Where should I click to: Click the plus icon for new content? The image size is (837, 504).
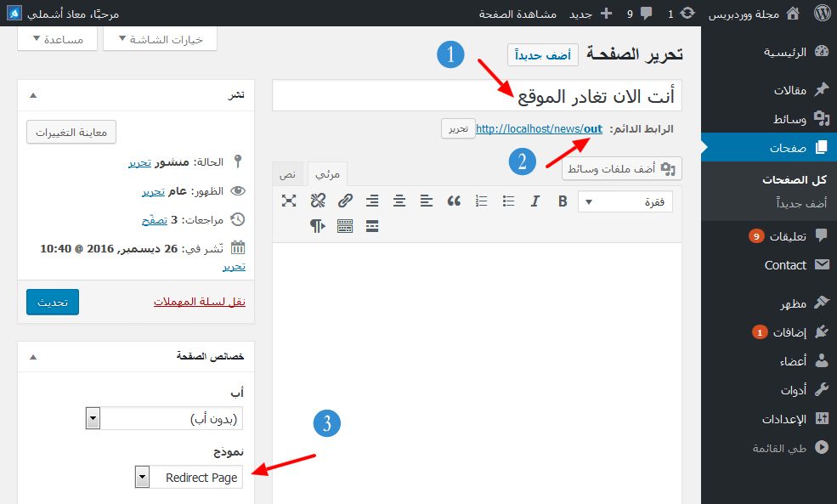point(606,14)
